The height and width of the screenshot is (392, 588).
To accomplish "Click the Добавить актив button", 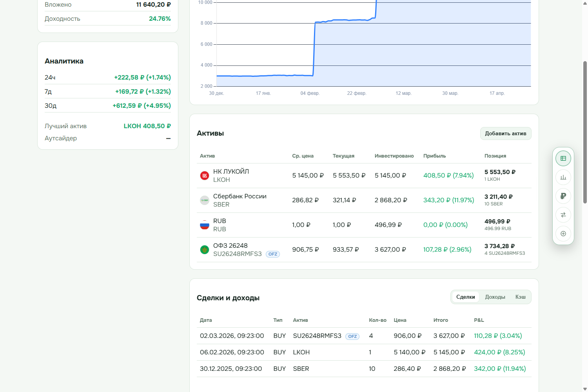I will click(506, 133).
